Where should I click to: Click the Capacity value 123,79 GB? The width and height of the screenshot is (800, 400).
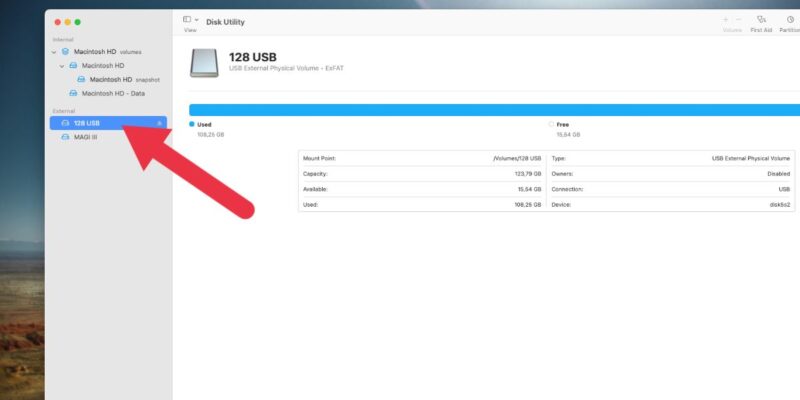528,174
